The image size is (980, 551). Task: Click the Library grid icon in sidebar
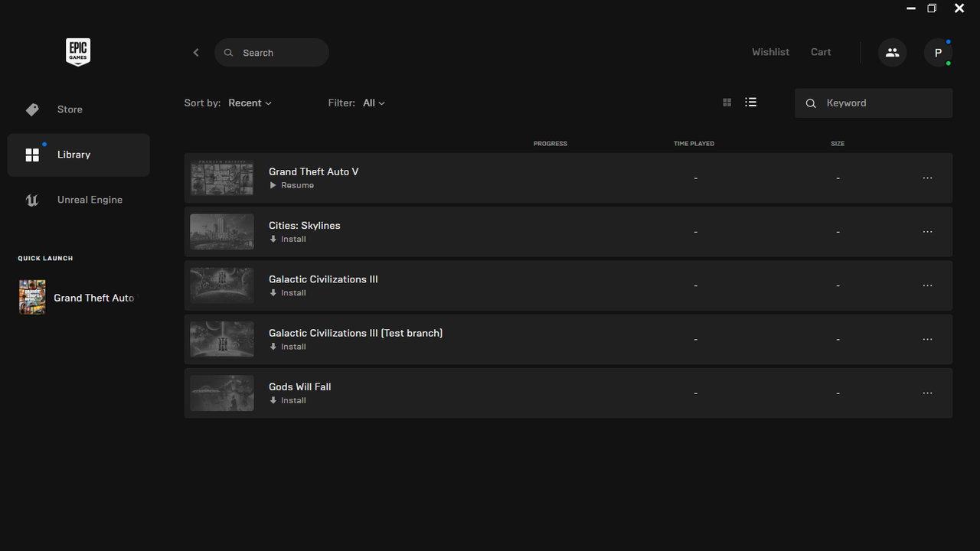point(32,155)
